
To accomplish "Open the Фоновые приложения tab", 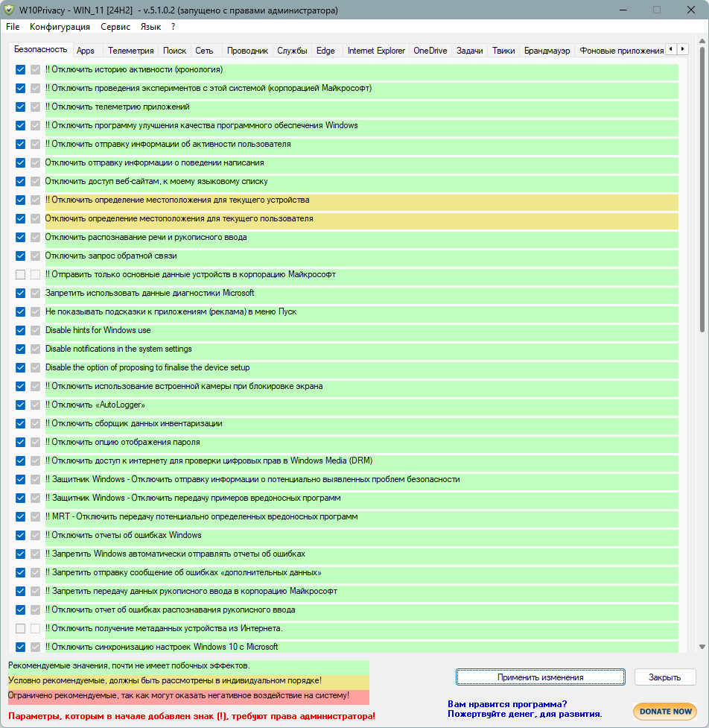I will pos(620,51).
